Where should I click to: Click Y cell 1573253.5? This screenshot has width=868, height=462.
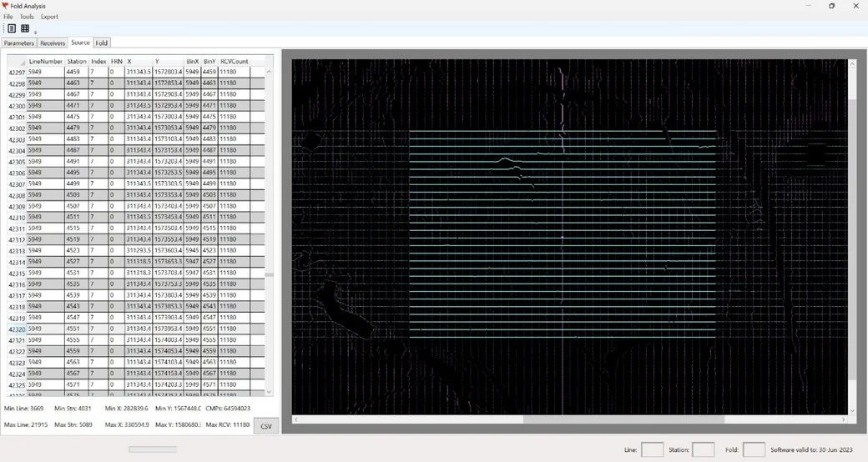[x=169, y=172]
